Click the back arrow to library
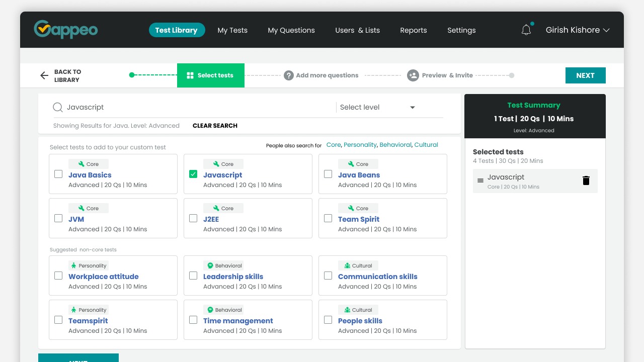Viewport: 644px width, 362px height. click(x=44, y=76)
